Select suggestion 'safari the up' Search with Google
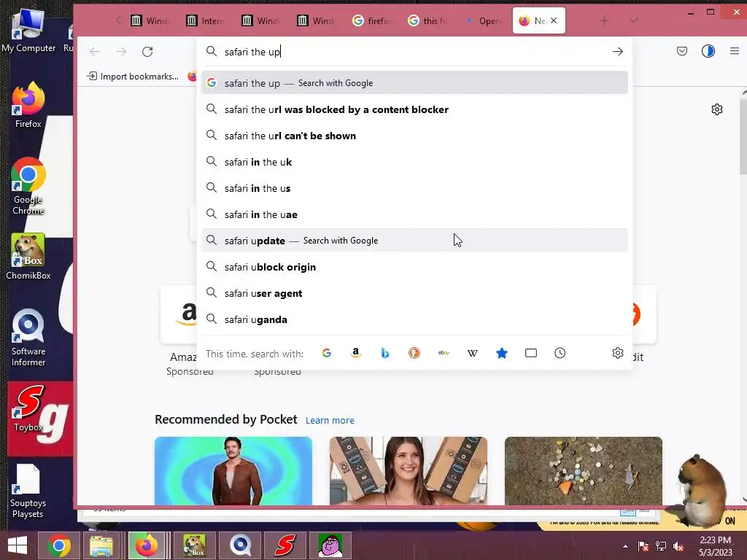The width and height of the screenshot is (747, 560). [x=414, y=83]
